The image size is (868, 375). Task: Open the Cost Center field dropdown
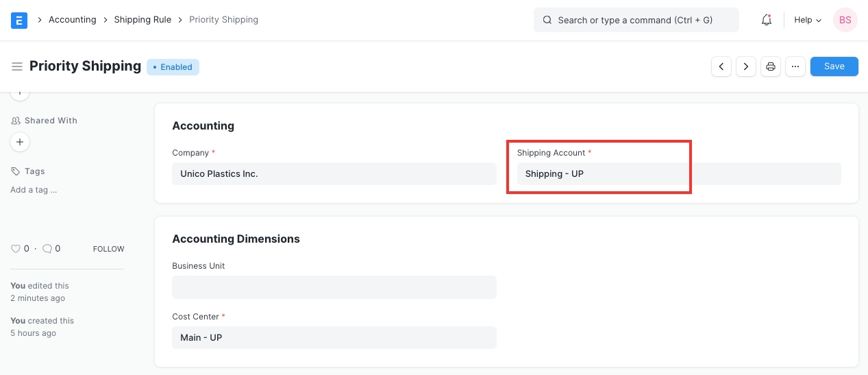pyautogui.click(x=334, y=337)
